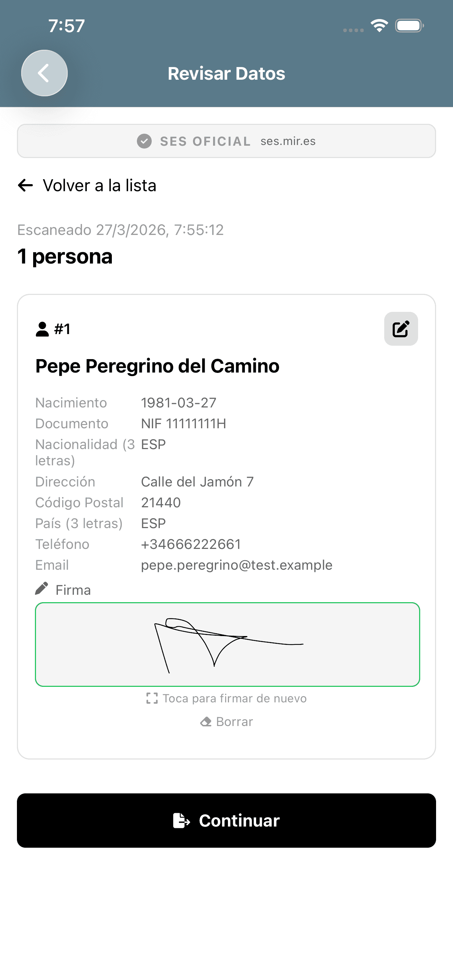453x980 pixels.
Task: Open edit for person #1
Action: point(400,329)
